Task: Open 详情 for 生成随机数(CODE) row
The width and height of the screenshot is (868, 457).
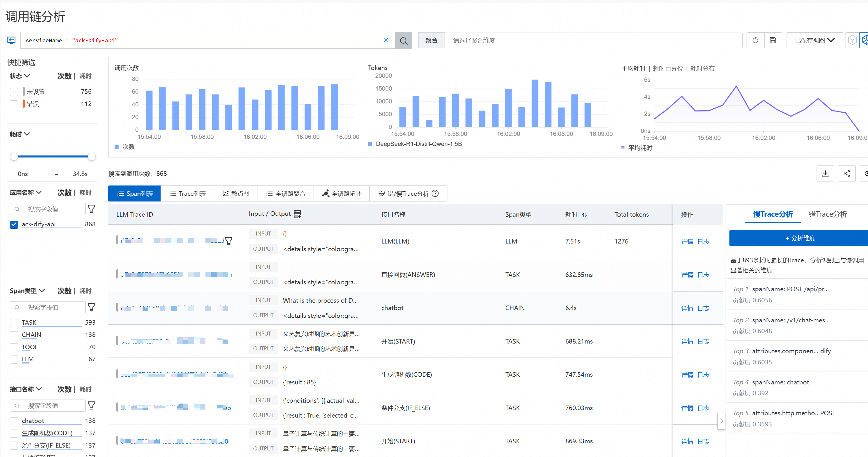Action: click(x=687, y=375)
